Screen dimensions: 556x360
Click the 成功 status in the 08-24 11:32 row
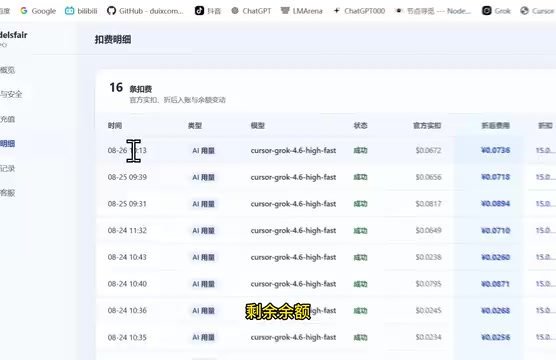click(361, 231)
